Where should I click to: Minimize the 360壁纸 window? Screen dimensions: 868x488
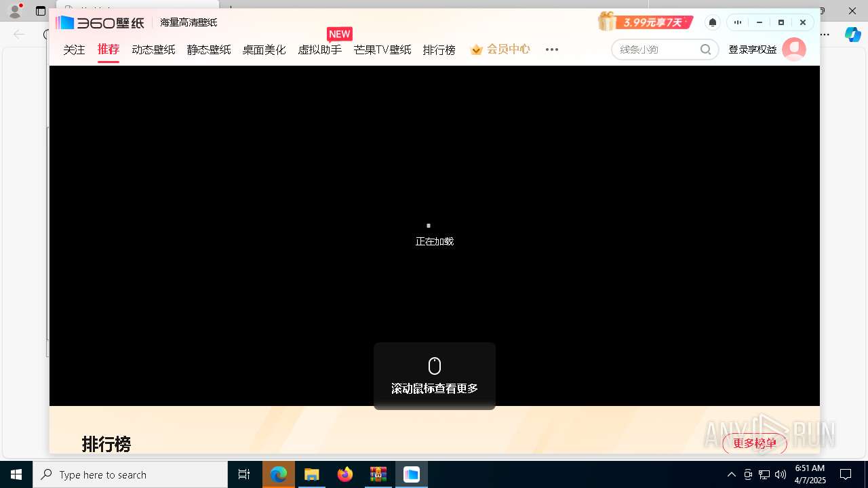click(759, 22)
